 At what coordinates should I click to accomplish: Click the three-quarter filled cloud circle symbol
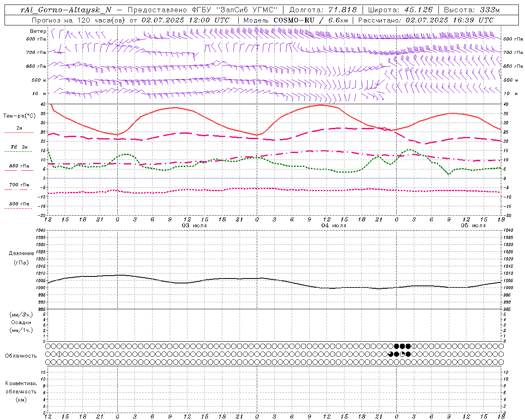click(391, 354)
